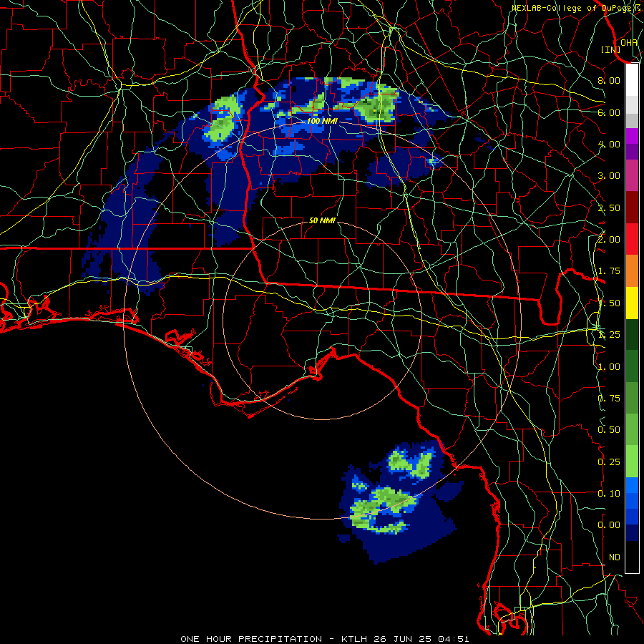Image resolution: width=644 pixels, height=644 pixels.
Task: Click the 100 NMI range ring label
Action: tap(322, 121)
